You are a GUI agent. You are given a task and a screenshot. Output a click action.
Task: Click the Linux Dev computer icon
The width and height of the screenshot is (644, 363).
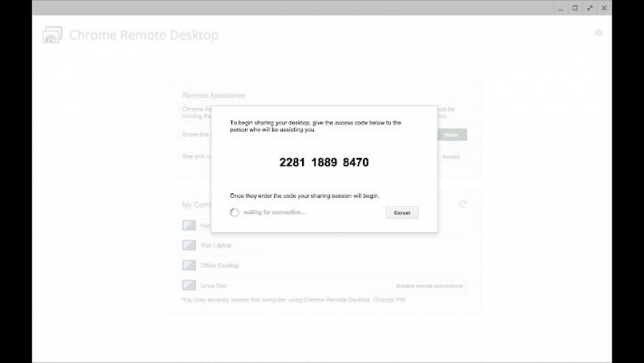pyautogui.click(x=189, y=285)
